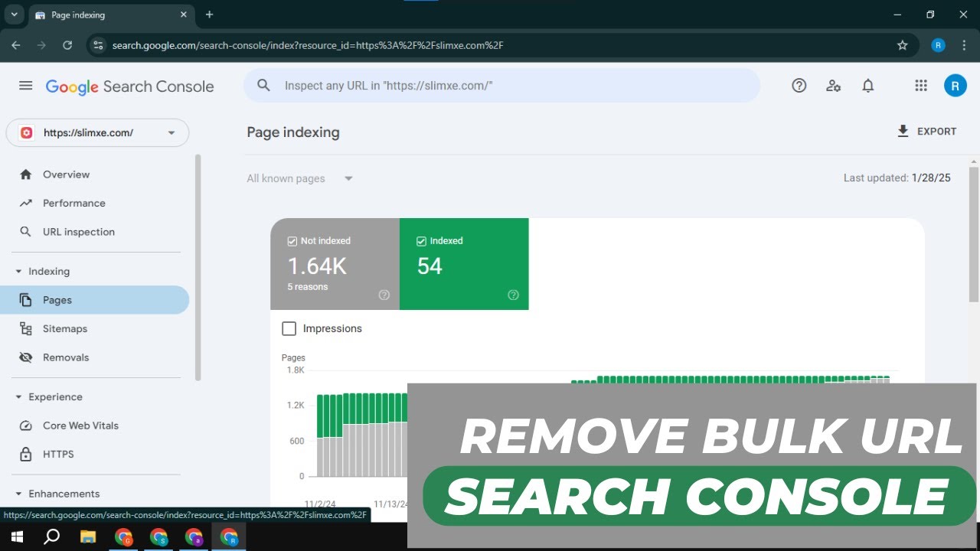Click the sidebar scrollbar
980x551 pixels.
198,268
